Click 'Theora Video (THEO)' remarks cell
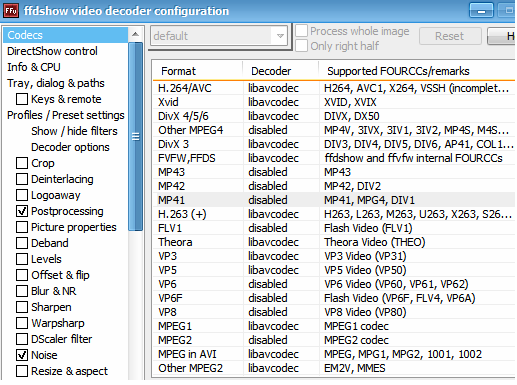517x385 pixels. click(x=375, y=242)
